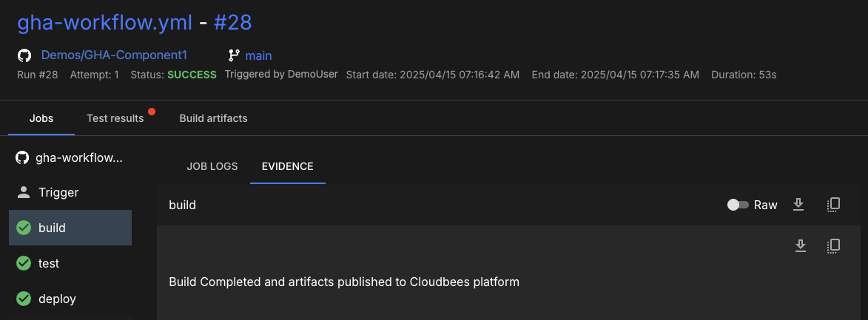This screenshot has height=320, width=868.
Task: Toggle the Raw view switch
Action: pos(738,205)
